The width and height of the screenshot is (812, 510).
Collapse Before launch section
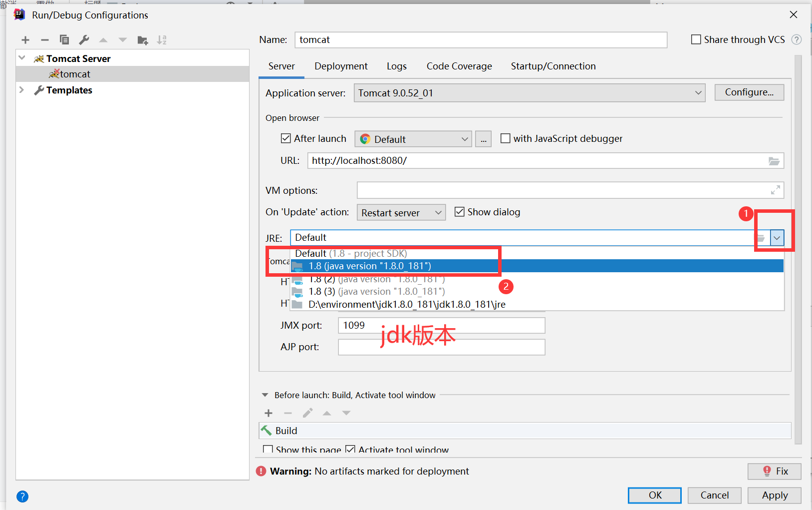tap(265, 395)
